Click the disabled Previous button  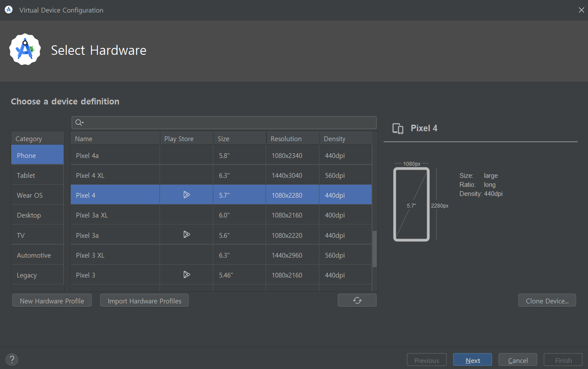point(427,360)
